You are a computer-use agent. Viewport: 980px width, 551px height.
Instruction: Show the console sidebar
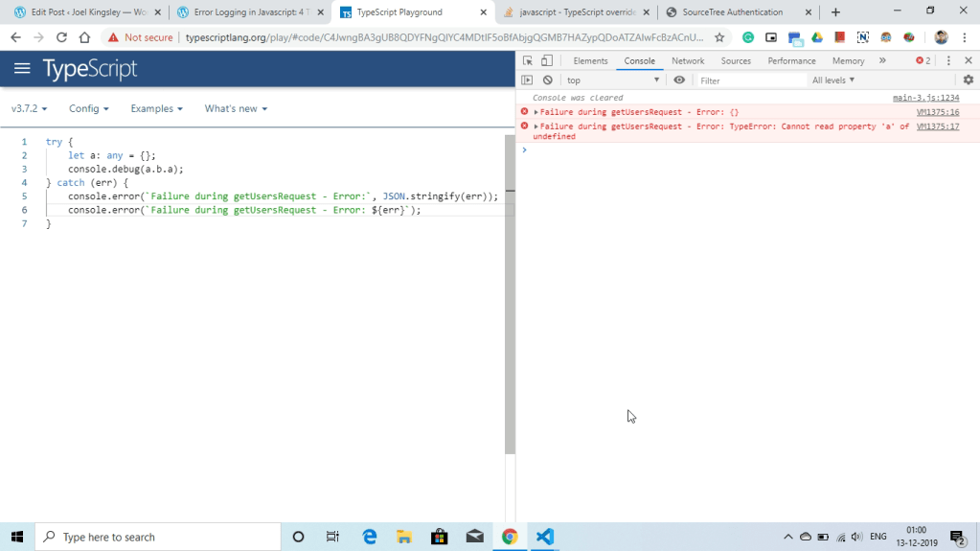click(527, 80)
